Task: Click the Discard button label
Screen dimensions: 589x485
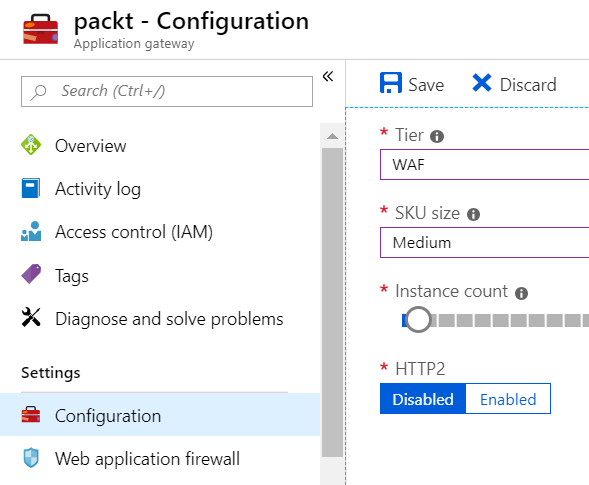Action: pyautogui.click(x=528, y=85)
